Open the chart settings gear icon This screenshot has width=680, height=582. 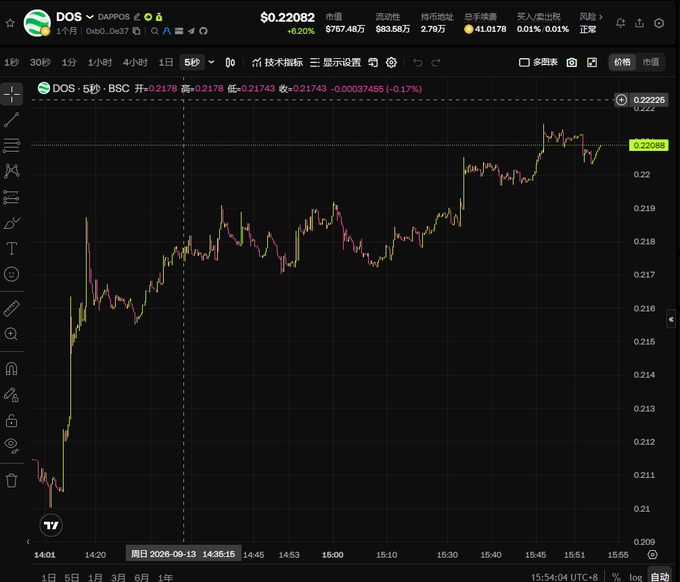coord(391,62)
